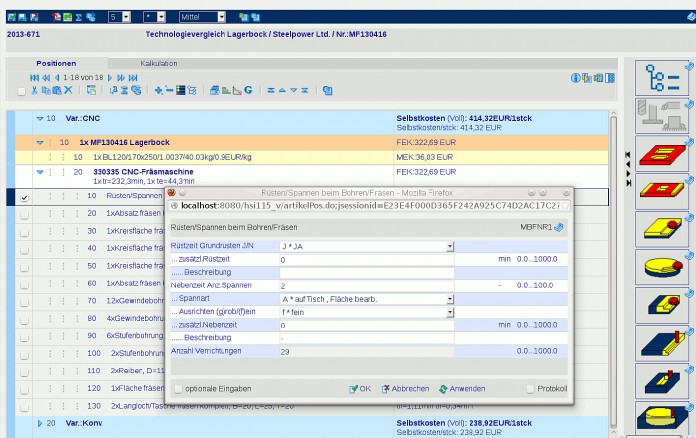Enable the Protokoll checkbox
Screen dimensions: 696x438
[x=530, y=389]
